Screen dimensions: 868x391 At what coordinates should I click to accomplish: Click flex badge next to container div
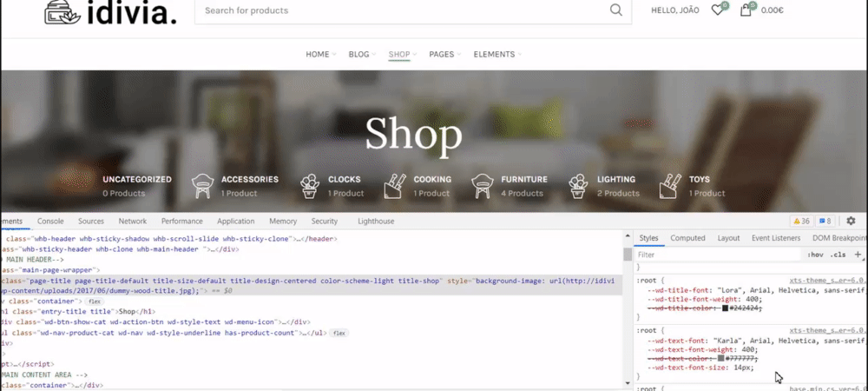95,302
